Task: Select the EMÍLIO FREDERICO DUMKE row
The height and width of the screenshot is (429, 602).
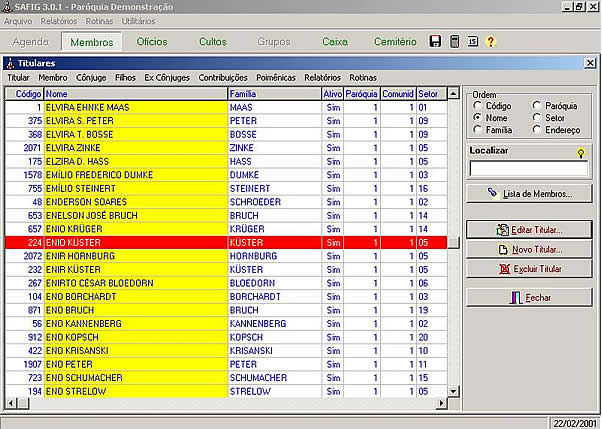Action: point(226,175)
